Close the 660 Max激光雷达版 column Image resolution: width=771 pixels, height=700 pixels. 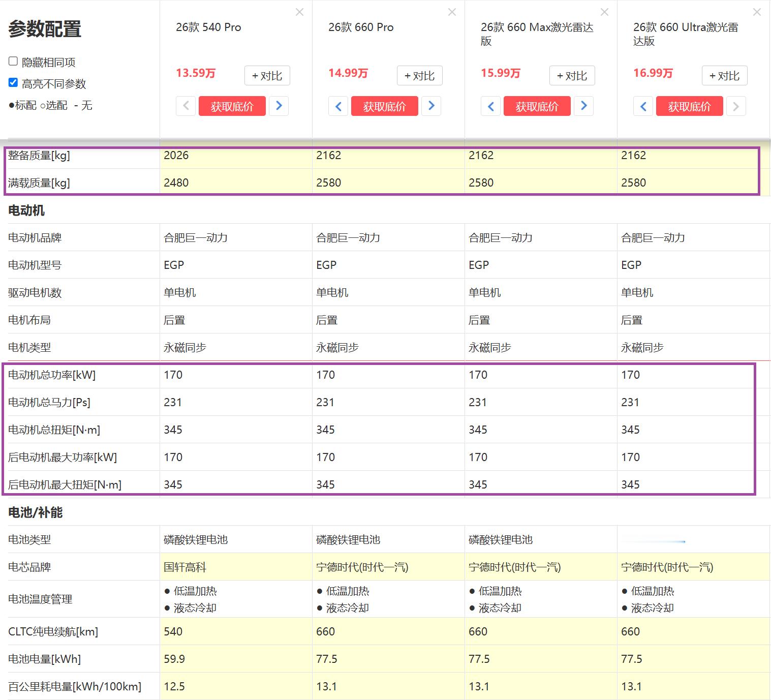[x=604, y=12]
